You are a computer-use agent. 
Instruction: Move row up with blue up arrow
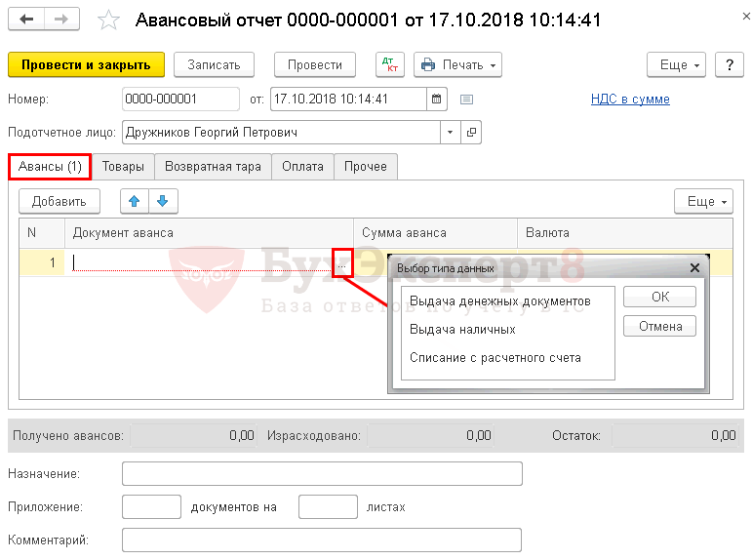(x=135, y=201)
